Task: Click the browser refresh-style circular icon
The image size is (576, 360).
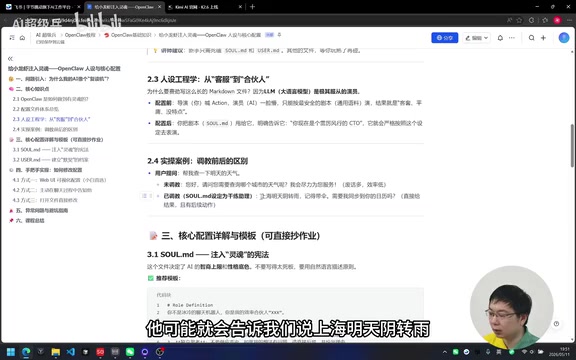Action: [532, 20]
